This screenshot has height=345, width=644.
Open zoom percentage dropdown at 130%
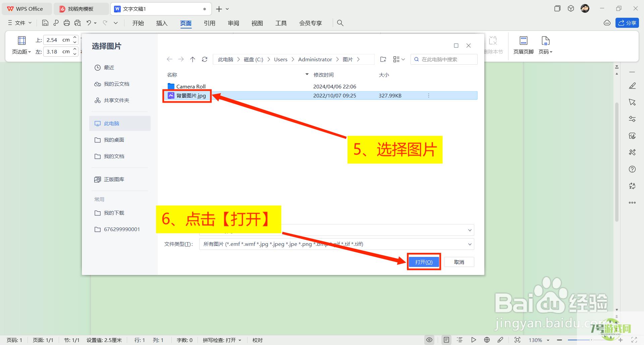point(548,340)
